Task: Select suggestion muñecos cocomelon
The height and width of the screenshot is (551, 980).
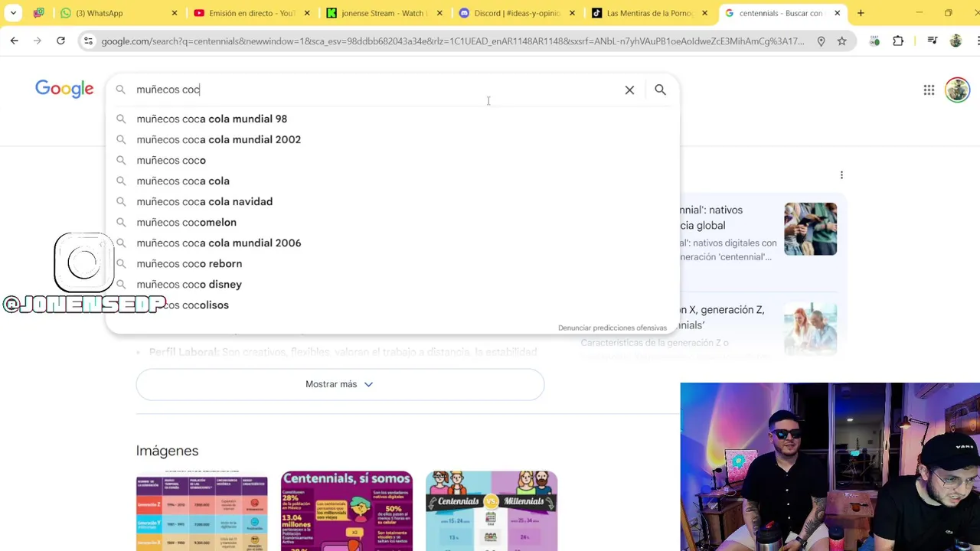Action: pyautogui.click(x=392, y=222)
